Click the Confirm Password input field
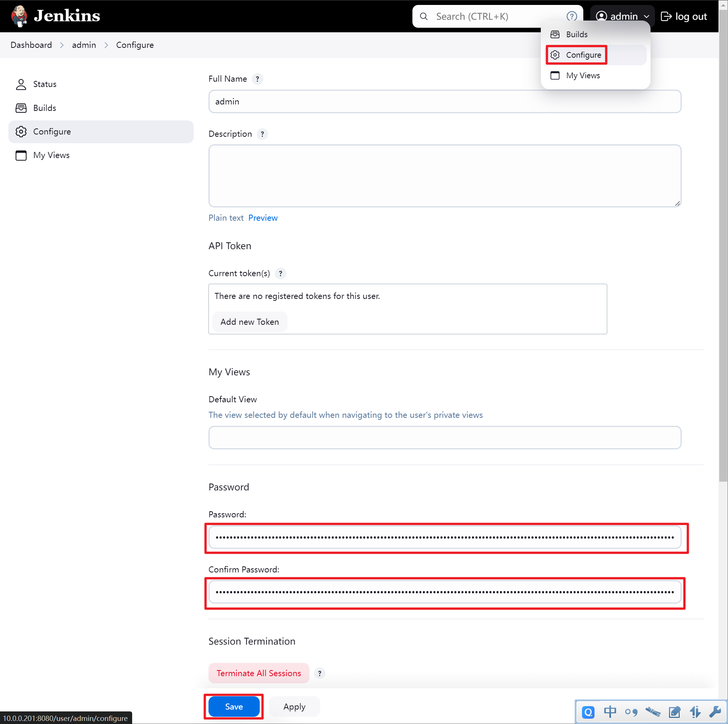 click(445, 592)
